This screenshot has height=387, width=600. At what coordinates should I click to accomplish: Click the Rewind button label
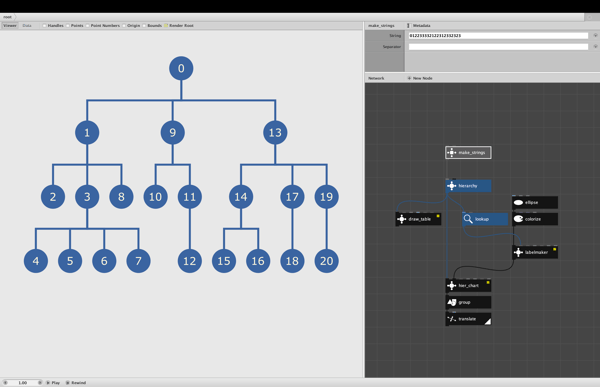pyautogui.click(x=78, y=382)
